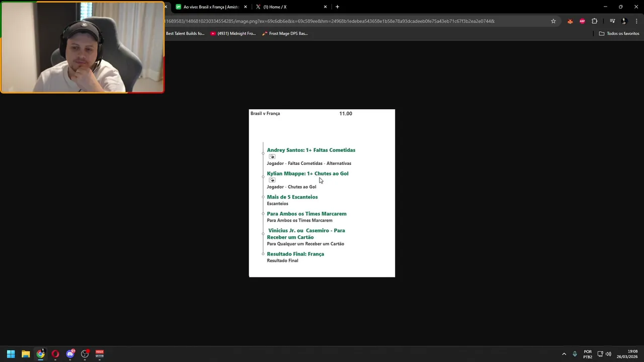Open Discord from the taskbar

pyautogui.click(x=70, y=354)
